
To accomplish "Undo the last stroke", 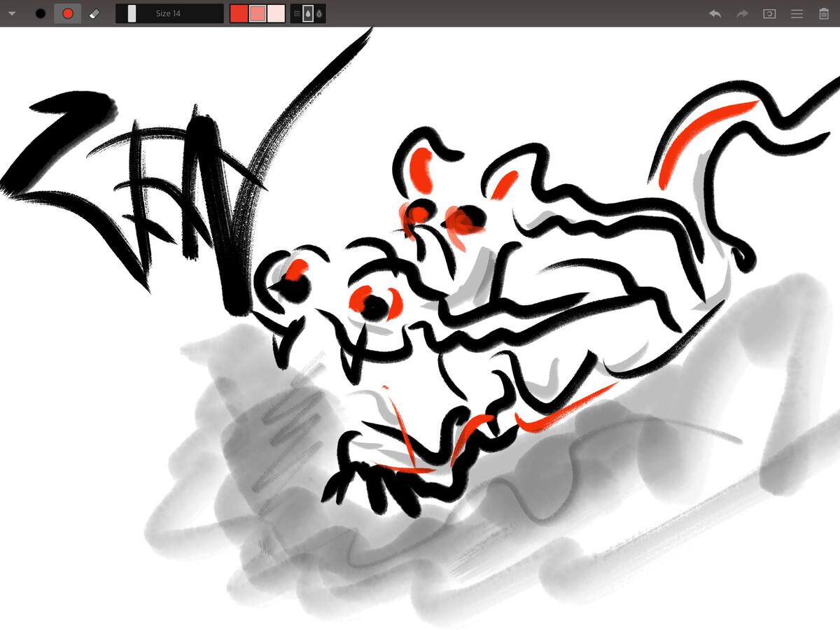I will tap(715, 13).
